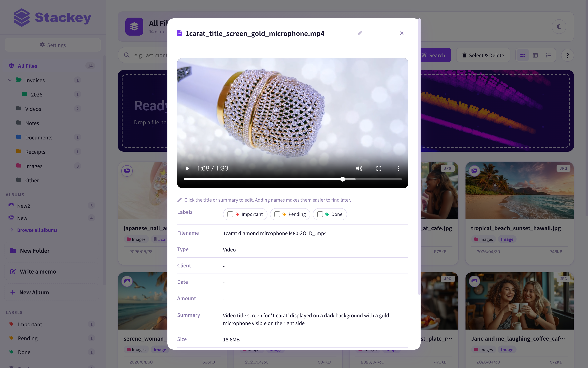Screen dimensions: 588x368
Task: Enter fullscreen video mode
Action: tap(379, 168)
